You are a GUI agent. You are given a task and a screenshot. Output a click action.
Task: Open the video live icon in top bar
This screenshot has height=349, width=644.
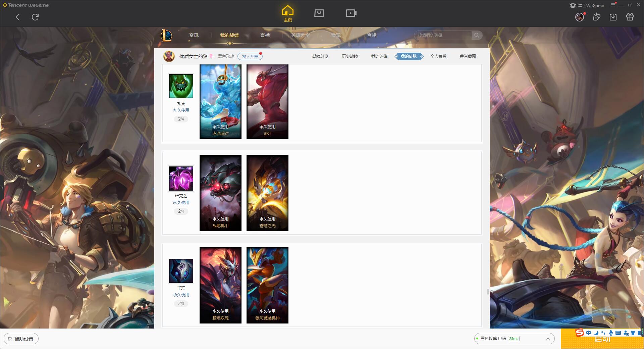pos(351,13)
